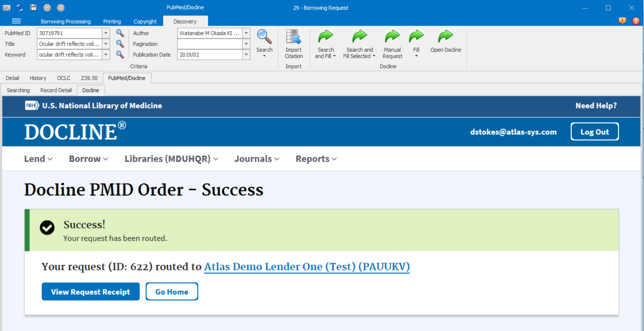Image resolution: width=644 pixels, height=331 pixels.
Task: Click the Import Citation icon
Action: click(293, 37)
